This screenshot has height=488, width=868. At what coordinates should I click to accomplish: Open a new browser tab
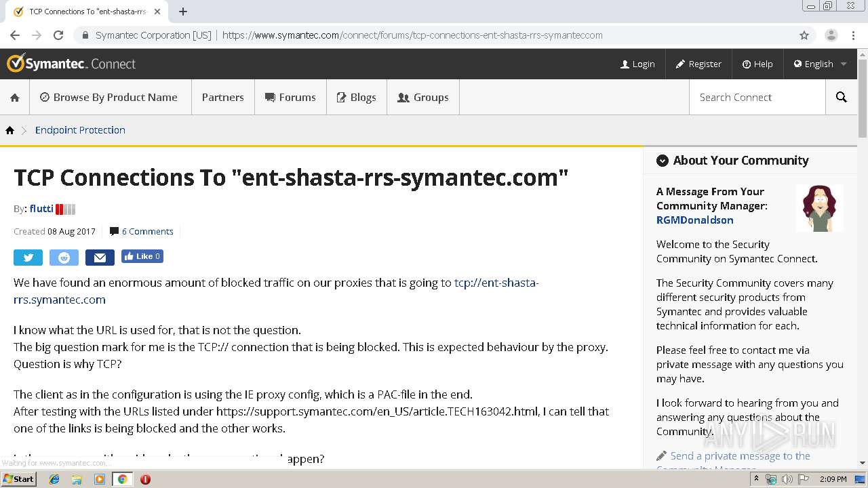(x=183, y=12)
